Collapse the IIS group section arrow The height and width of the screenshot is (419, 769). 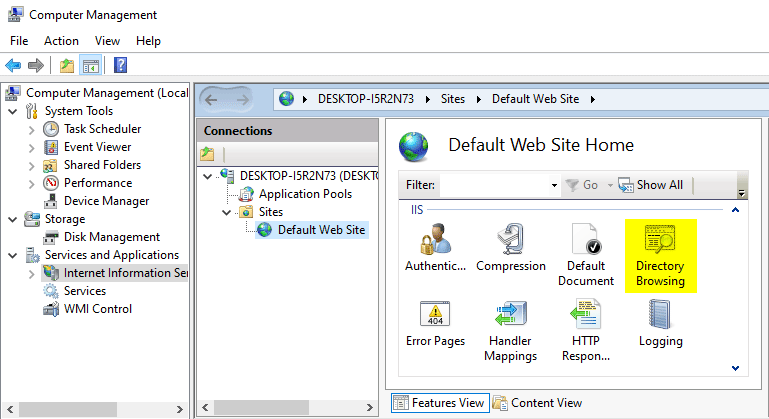(735, 210)
